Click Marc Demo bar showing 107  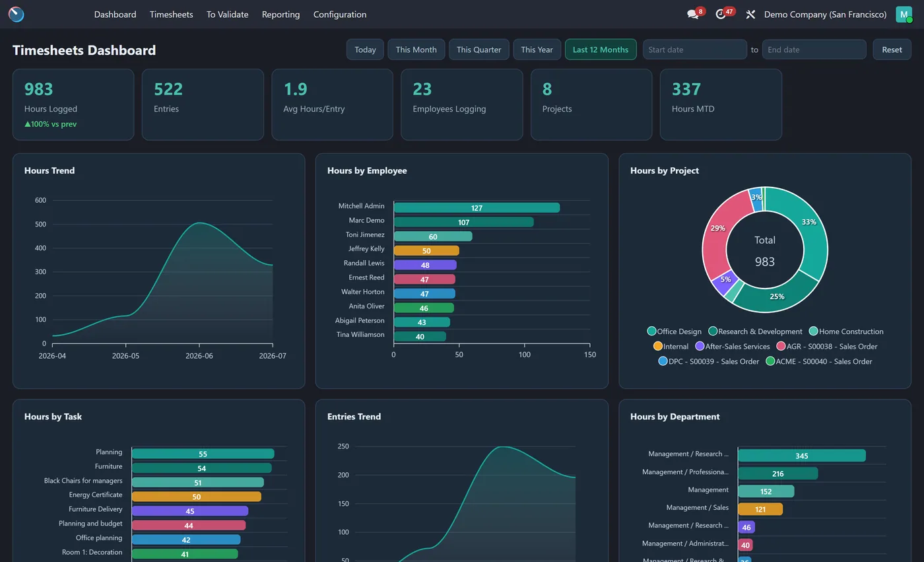tap(463, 222)
